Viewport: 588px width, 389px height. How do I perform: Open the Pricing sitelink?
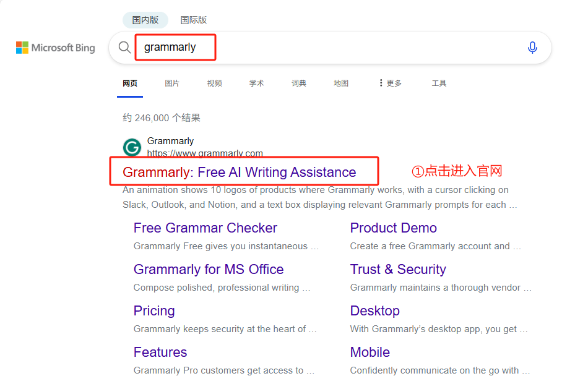pos(154,310)
